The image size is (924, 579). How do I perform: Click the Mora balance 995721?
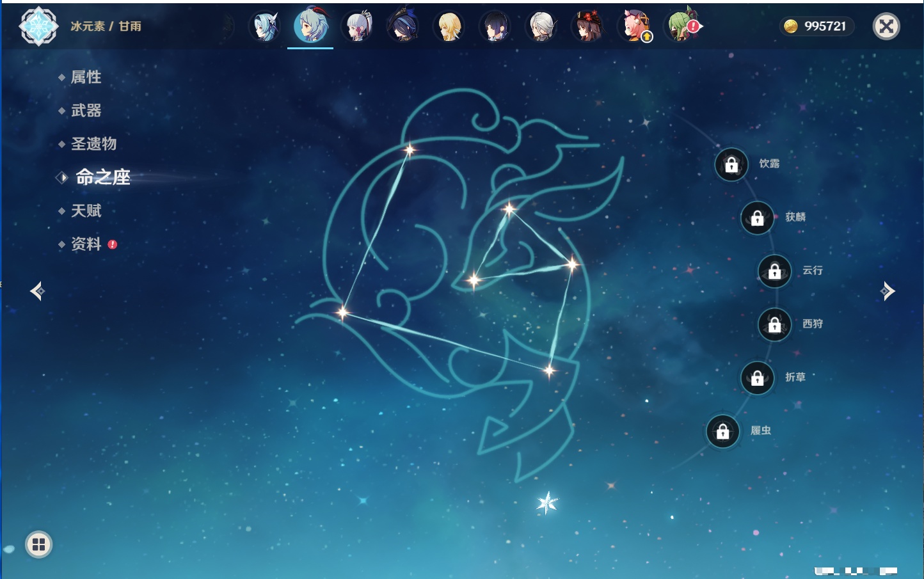click(825, 26)
